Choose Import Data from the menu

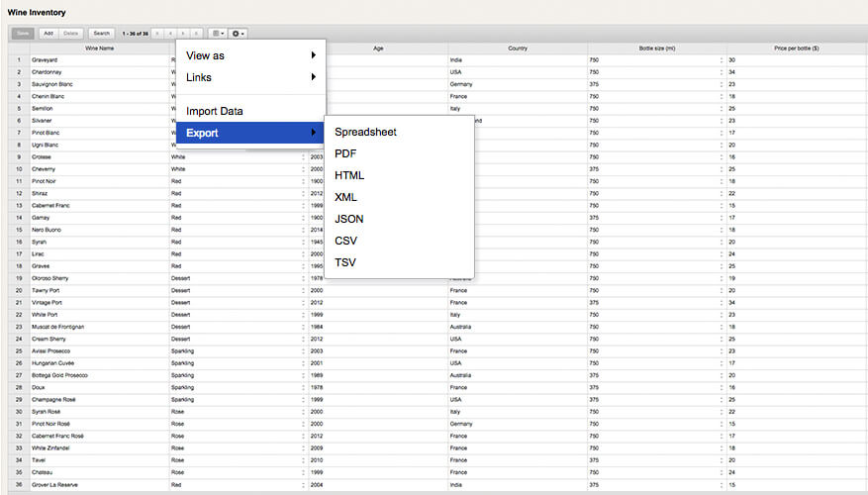pos(250,111)
